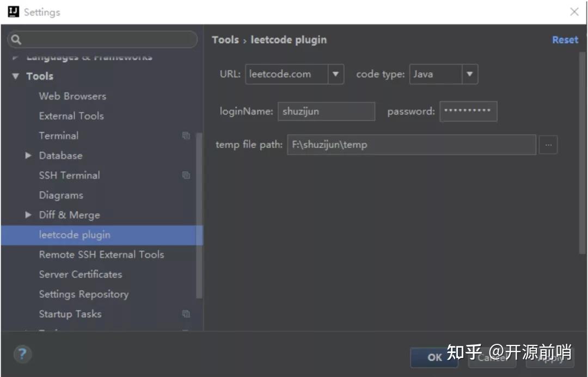Viewport: 588px width, 377px height.
Task: Click the password field with hidden characters
Action: click(468, 111)
